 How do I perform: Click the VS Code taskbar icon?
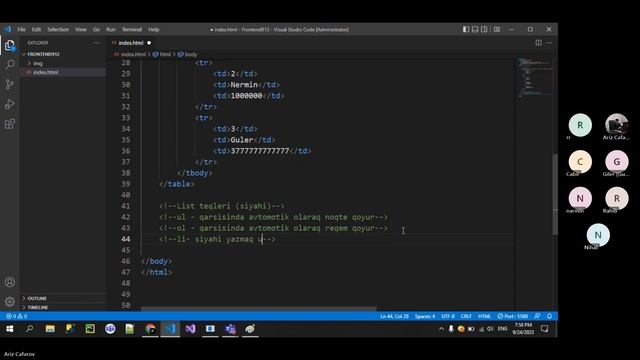[x=170, y=329]
